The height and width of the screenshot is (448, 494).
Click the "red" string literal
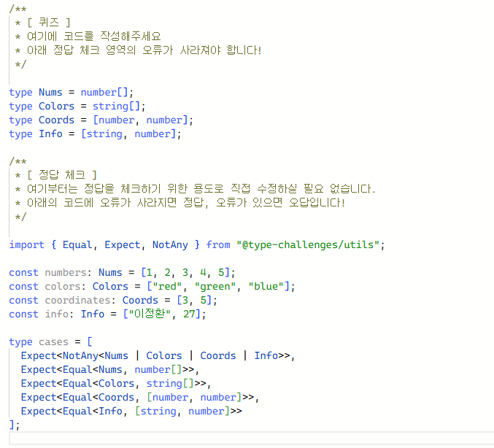167,286
